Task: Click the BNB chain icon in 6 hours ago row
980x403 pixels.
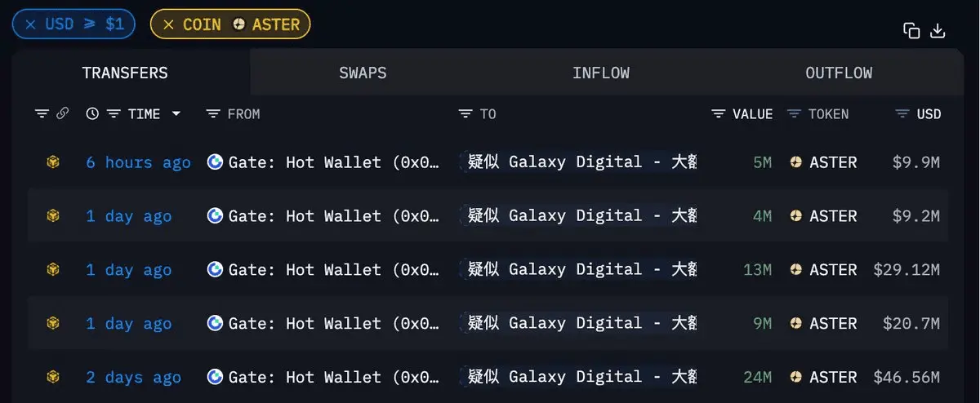Action: (53, 162)
